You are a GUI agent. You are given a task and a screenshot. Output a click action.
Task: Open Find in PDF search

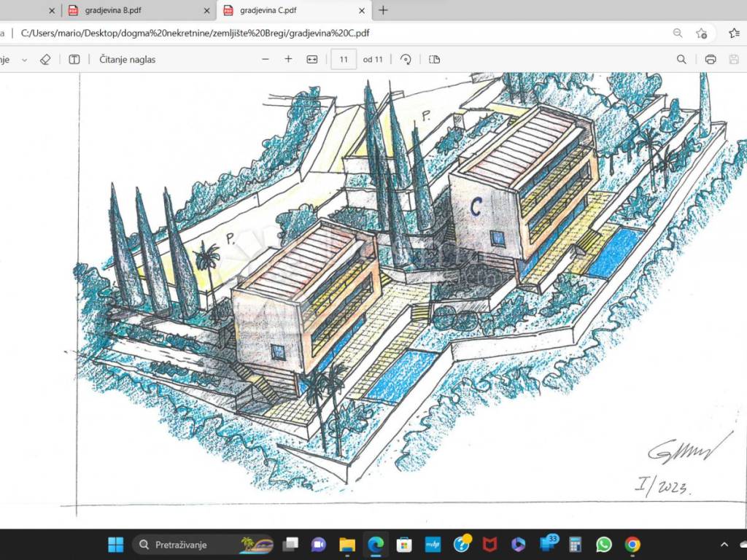pos(681,60)
